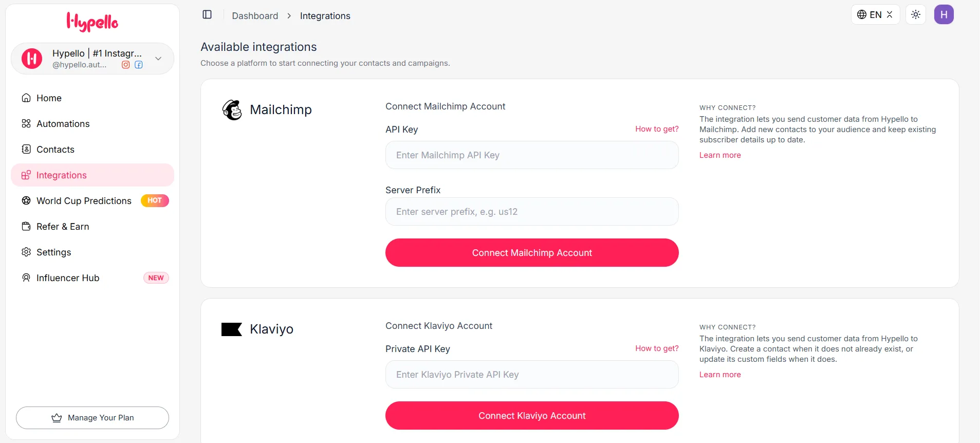980x443 pixels.
Task: Focus the Server Prefix input field
Action: 532,211
